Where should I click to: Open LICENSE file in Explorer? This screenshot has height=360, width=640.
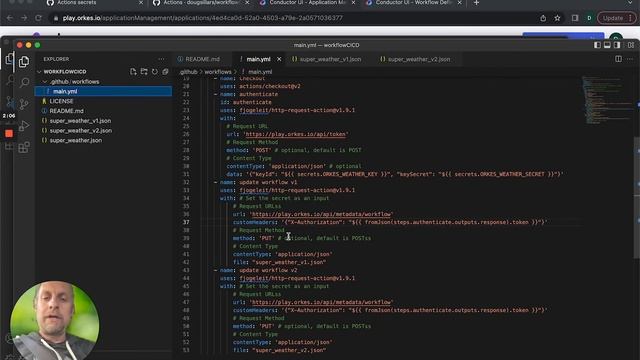pyautogui.click(x=103, y=101)
